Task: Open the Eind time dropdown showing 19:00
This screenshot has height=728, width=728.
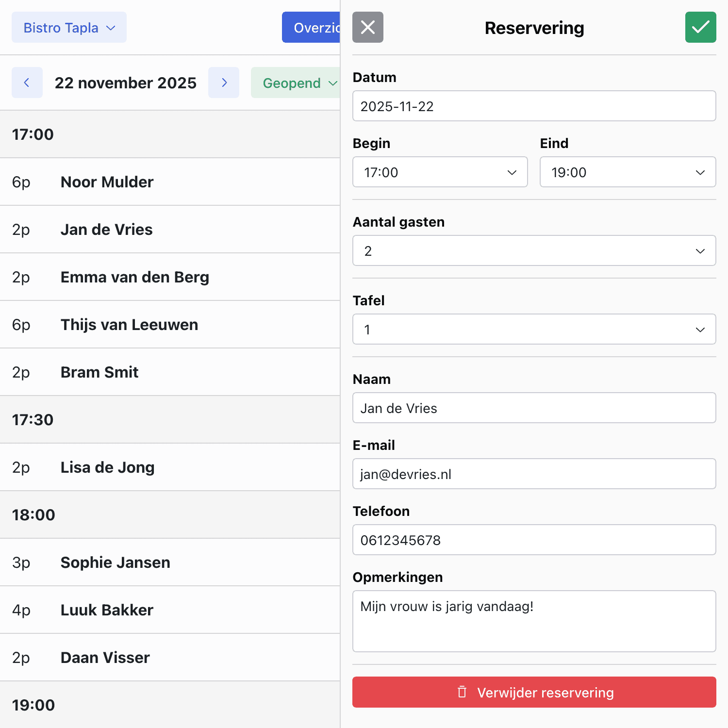Action: [627, 172]
